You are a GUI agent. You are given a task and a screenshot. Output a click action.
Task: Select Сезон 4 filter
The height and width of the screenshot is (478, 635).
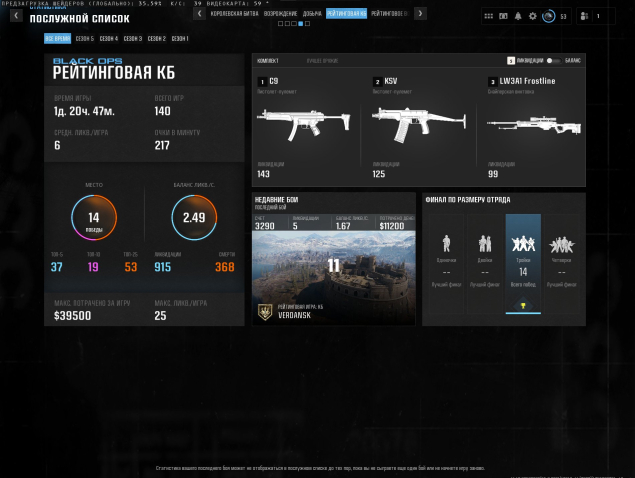[x=109, y=38]
